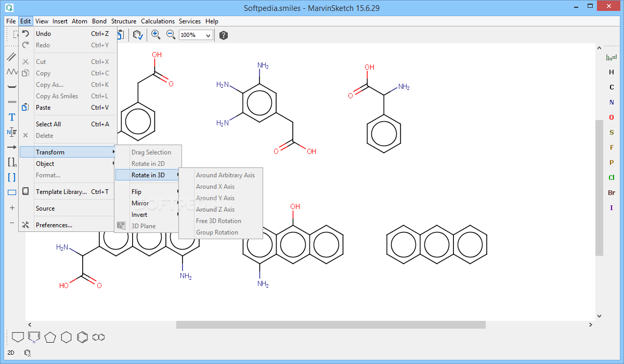624x364 pixels.
Task: Choose Undo from the Edit menu
Action: pyautogui.click(x=68, y=34)
